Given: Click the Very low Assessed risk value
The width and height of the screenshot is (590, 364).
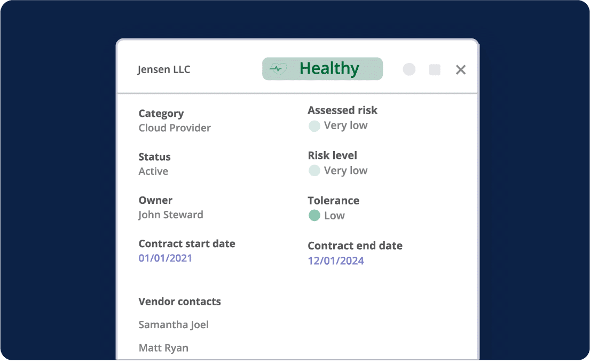Looking at the screenshot, I should (x=345, y=125).
